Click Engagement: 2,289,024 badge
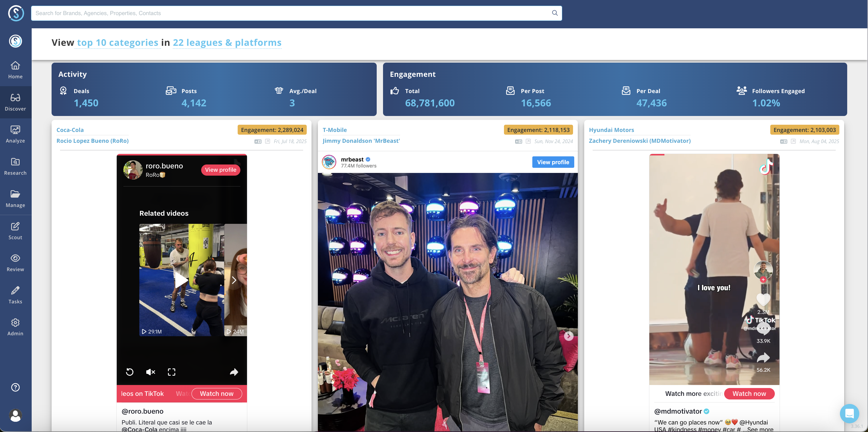 pos(272,130)
